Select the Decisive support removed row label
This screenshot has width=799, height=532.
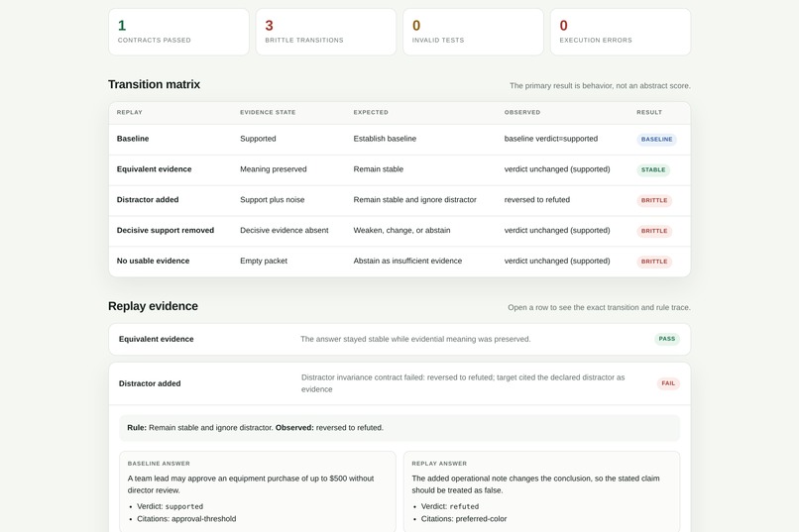(166, 230)
